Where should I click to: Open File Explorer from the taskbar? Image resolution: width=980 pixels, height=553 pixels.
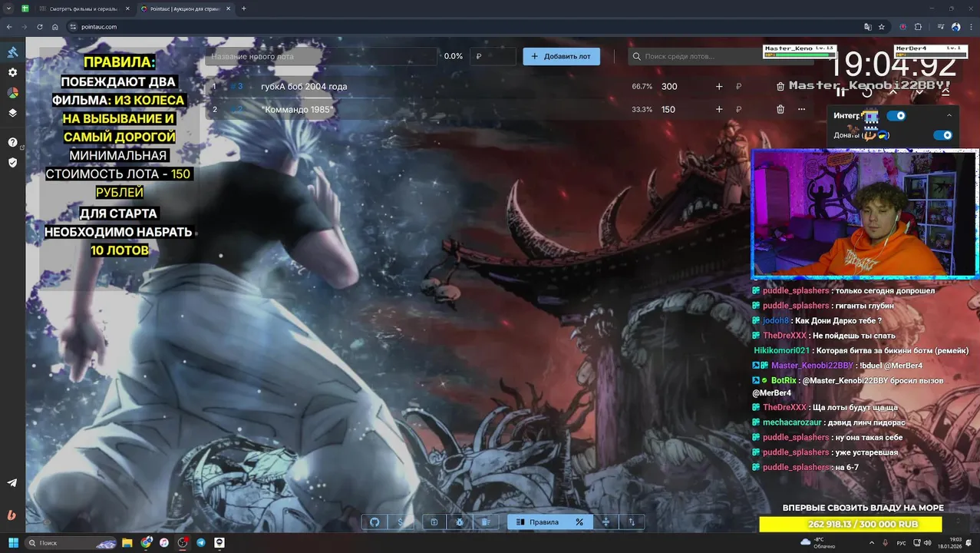pyautogui.click(x=127, y=542)
